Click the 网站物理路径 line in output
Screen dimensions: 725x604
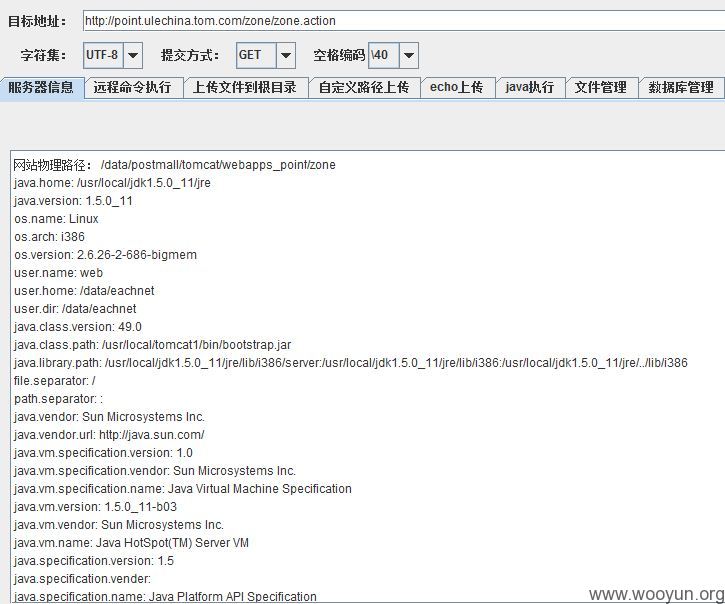coord(174,165)
